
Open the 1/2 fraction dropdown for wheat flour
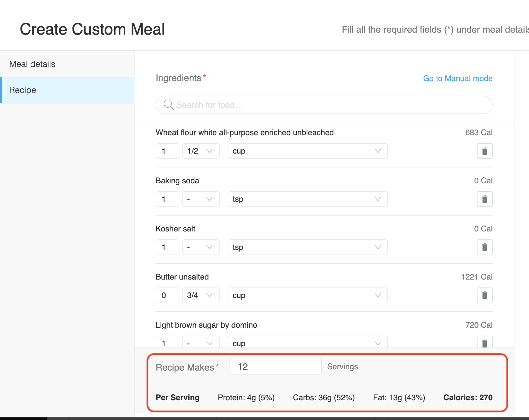pyautogui.click(x=201, y=151)
